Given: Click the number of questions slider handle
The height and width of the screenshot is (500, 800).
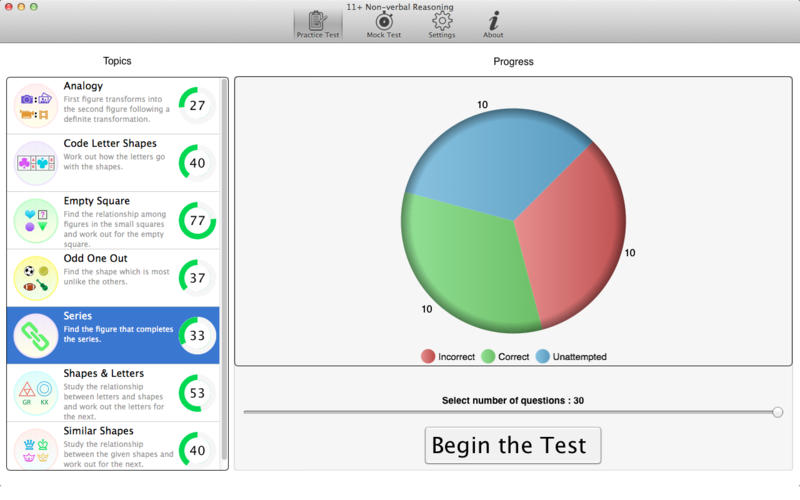Looking at the screenshot, I should [778, 412].
